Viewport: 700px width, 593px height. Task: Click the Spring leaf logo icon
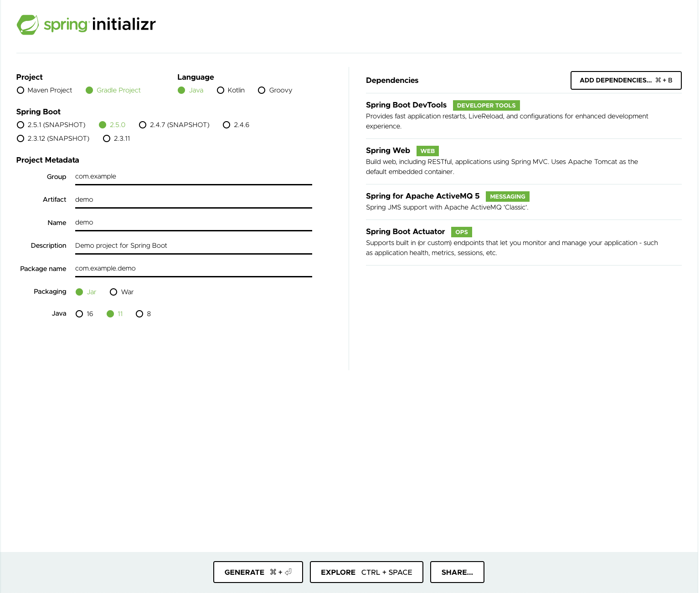pyautogui.click(x=28, y=25)
